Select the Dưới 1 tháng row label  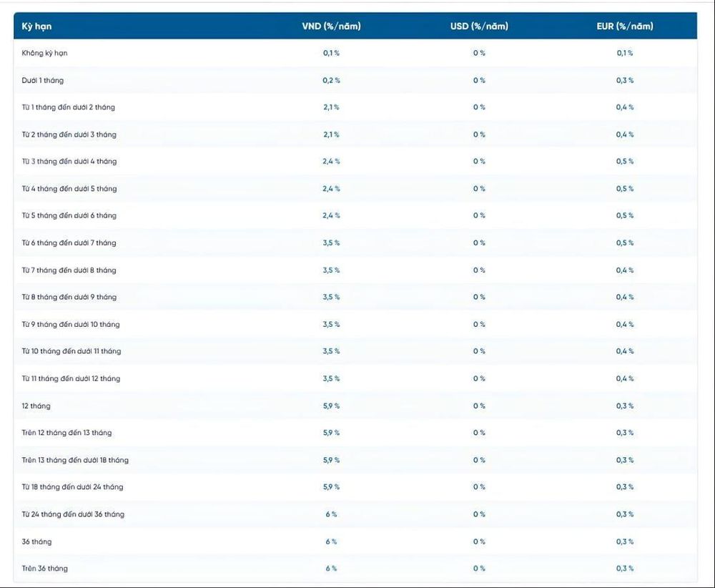42,80
